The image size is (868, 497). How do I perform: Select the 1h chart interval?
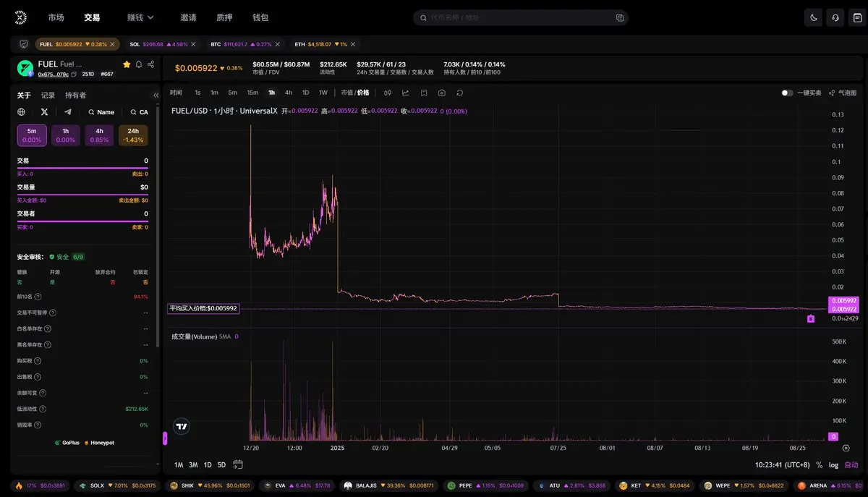click(x=271, y=93)
